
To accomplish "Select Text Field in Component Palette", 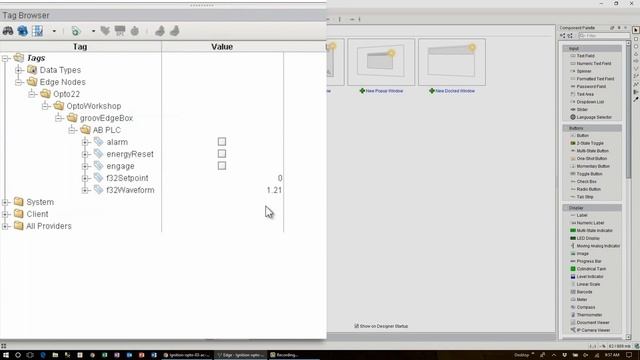I will (x=585, y=56).
